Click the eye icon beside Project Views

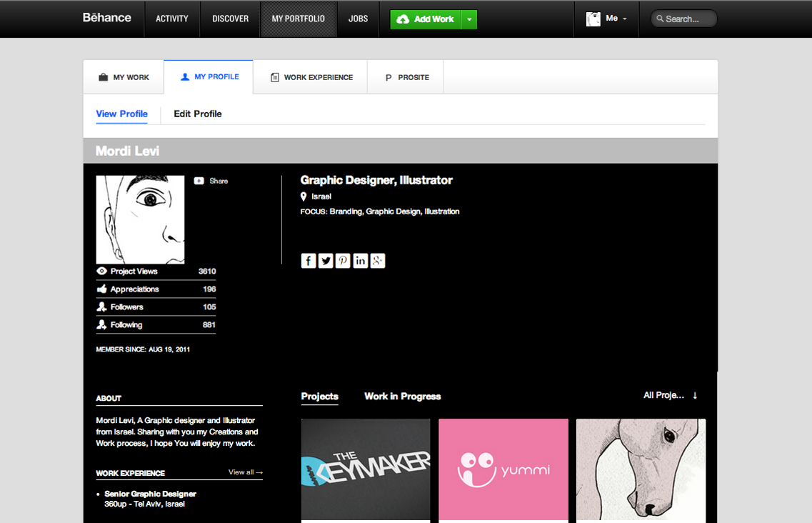click(x=101, y=271)
